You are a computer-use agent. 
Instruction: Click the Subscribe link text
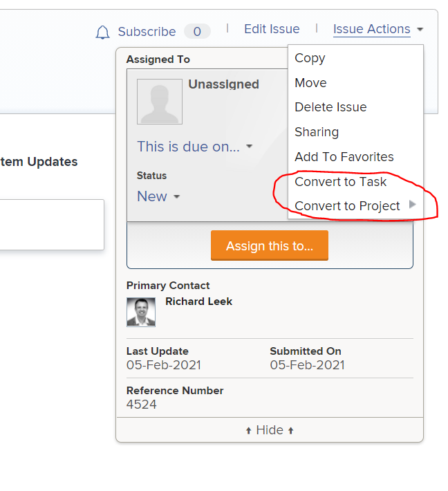147,32
